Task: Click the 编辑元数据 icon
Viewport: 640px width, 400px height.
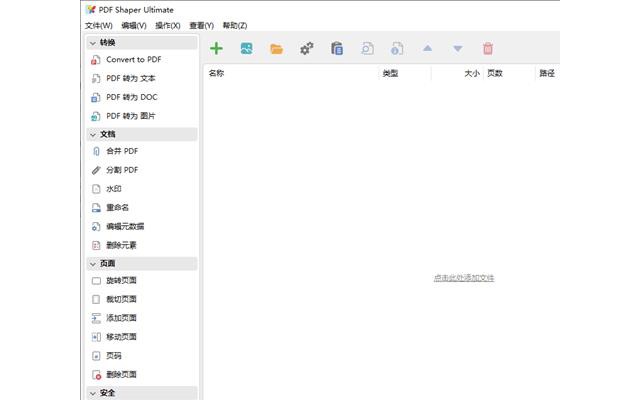Action: (x=96, y=227)
